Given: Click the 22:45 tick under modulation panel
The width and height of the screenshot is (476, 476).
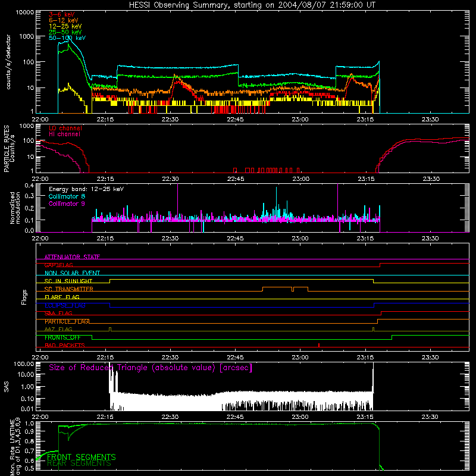Looking at the screenshot, I should 235,239.
